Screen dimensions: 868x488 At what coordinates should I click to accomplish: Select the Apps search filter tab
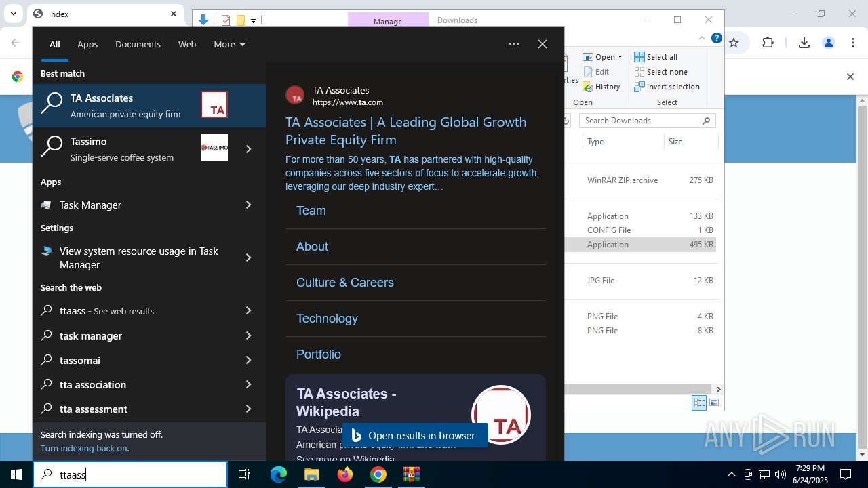click(87, 44)
